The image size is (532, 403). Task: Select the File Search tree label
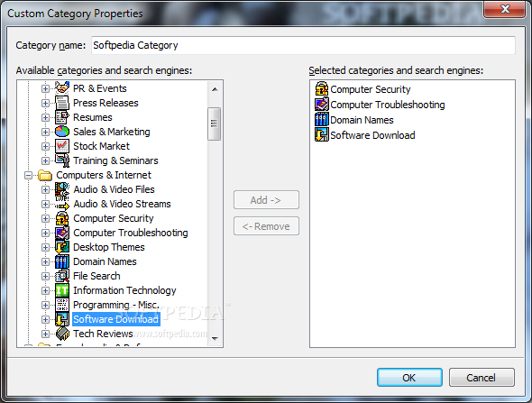(x=96, y=276)
